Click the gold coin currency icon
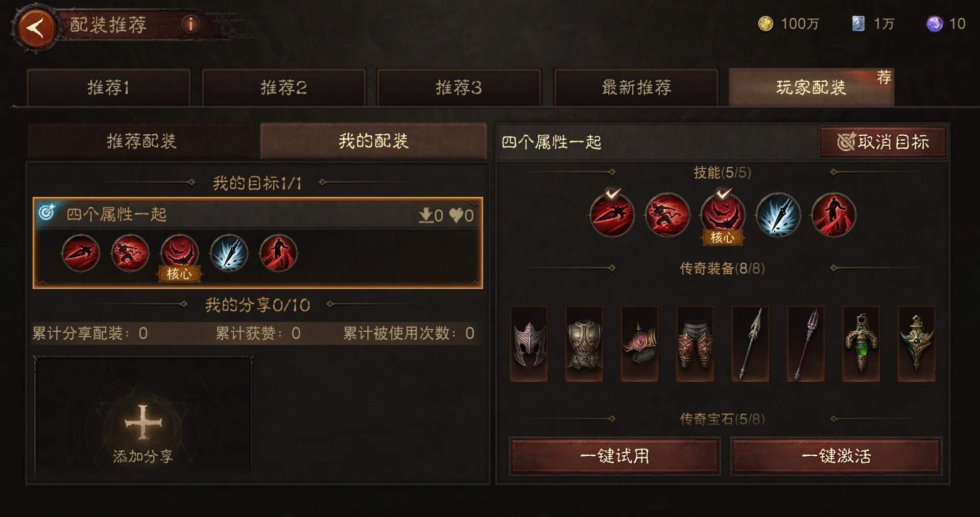The image size is (980, 517). coord(765,23)
